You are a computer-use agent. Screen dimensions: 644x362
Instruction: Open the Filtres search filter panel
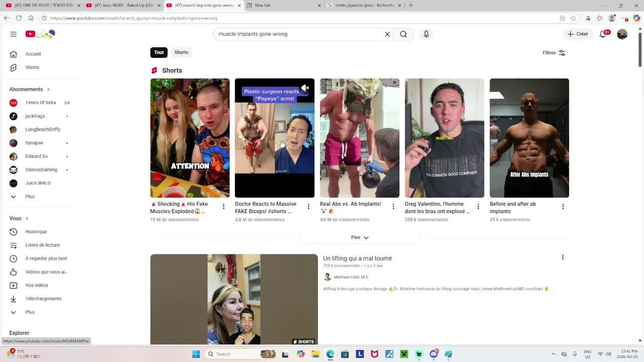pyautogui.click(x=554, y=53)
